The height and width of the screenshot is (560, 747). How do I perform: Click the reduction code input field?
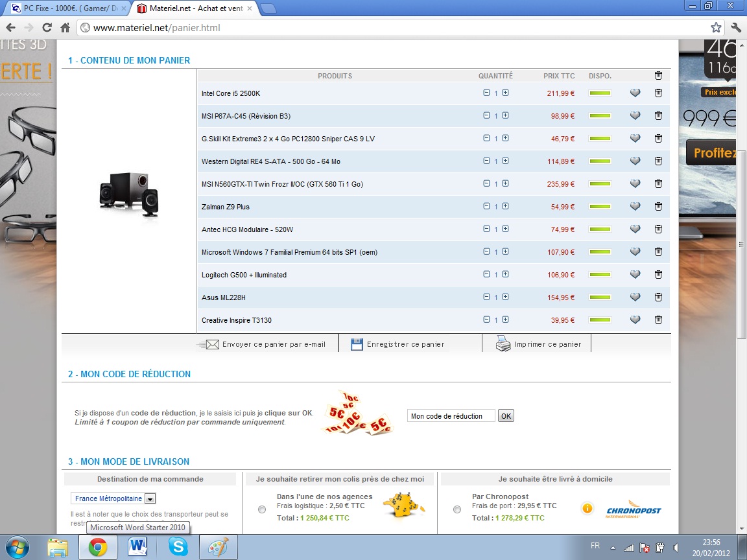click(451, 416)
